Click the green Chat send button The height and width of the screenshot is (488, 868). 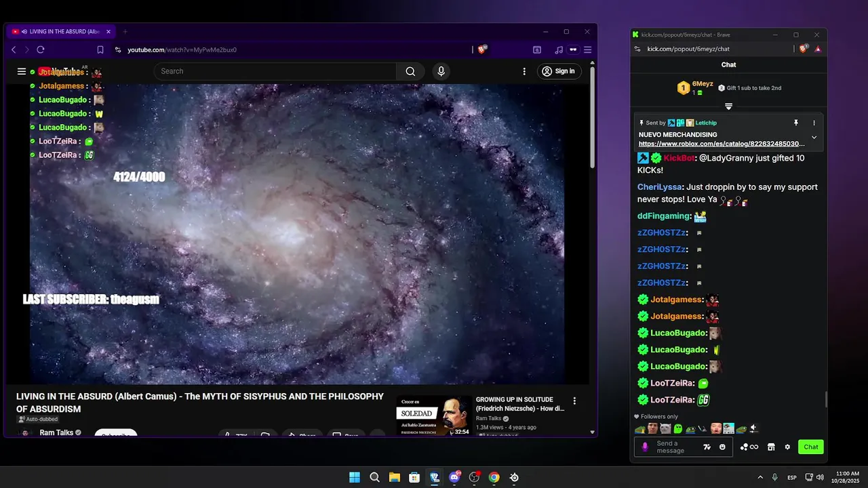click(x=811, y=447)
